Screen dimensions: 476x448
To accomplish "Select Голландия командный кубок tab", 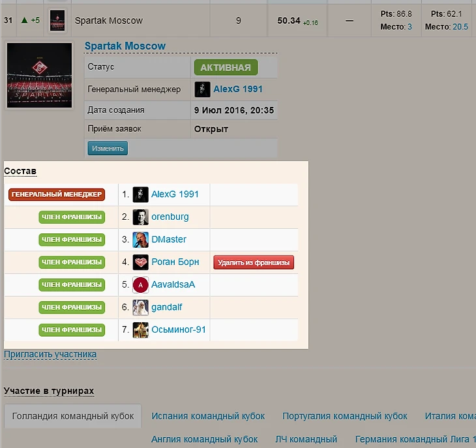I will pyautogui.click(x=73, y=416).
